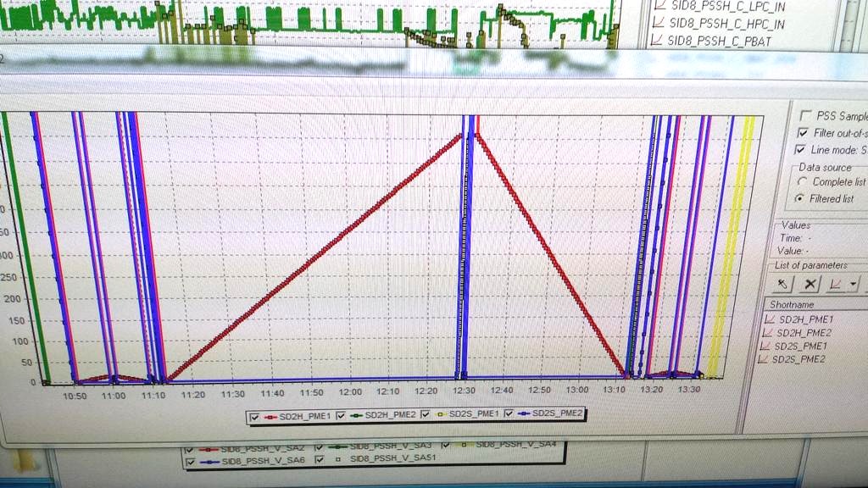Uncheck SD2H_PME2 in the chart legend
Viewport: 868px width, 488px height.
click(x=341, y=415)
